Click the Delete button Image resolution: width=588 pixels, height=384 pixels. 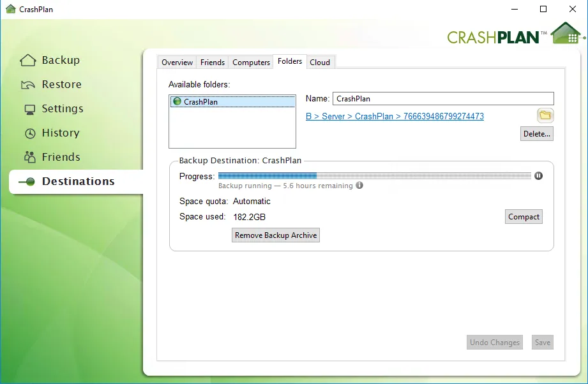(x=536, y=133)
